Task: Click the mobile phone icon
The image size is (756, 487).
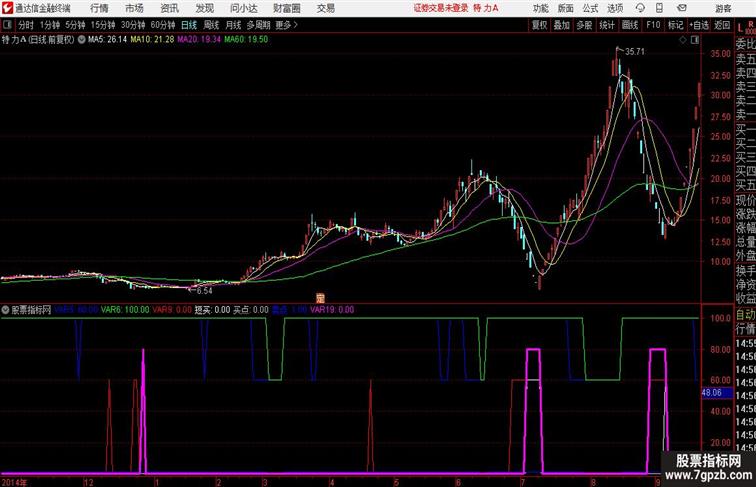Action: click(x=659, y=8)
